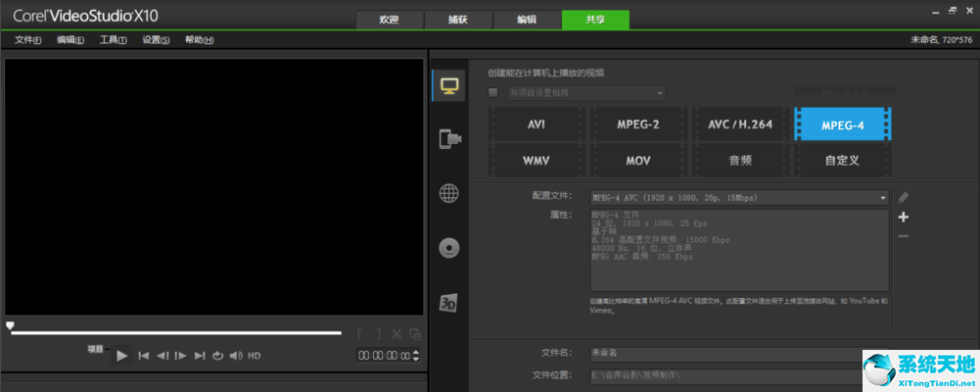
Task: Select the Computer output category icon
Action: coord(448,85)
